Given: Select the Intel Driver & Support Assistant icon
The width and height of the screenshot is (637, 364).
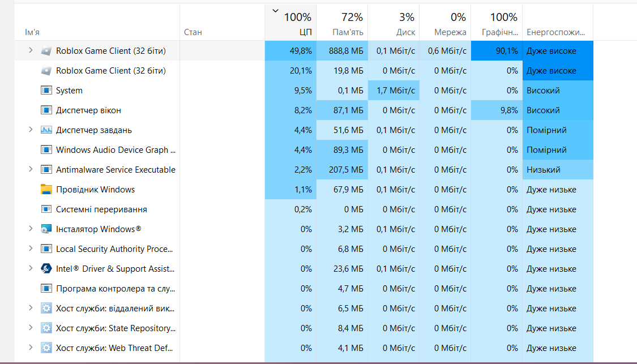Looking at the screenshot, I should click(x=46, y=269).
